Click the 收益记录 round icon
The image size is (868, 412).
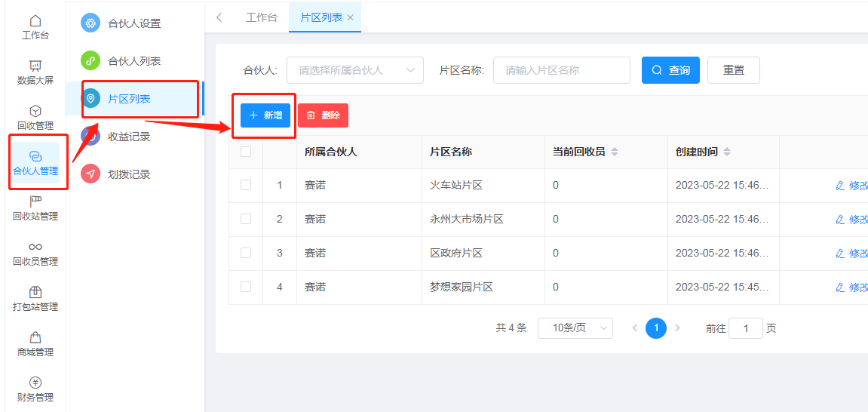click(x=90, y=137)
